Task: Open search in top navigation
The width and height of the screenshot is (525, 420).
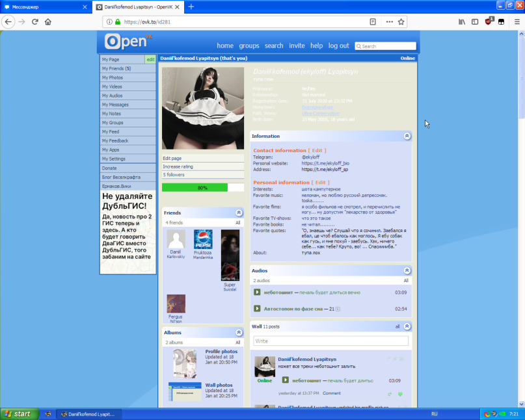Action: point(274,46)
